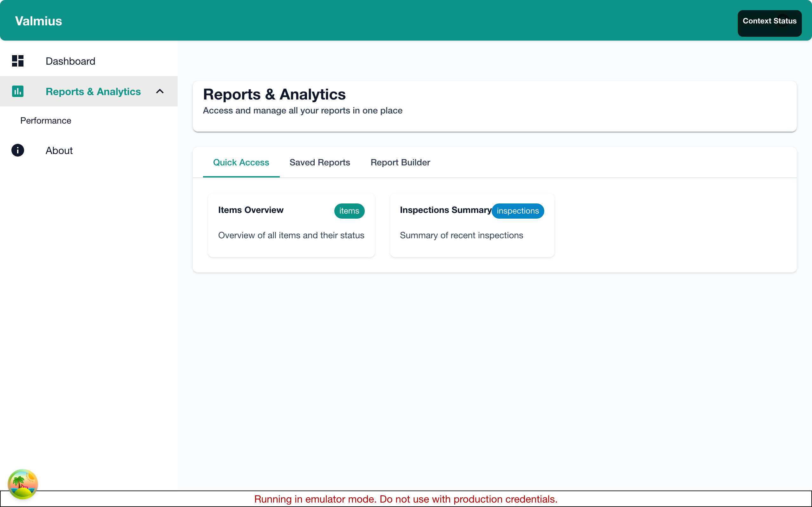The image size is (812, 507).
Task: Select Reports & Analytics in the navigation
Action: pos(93,91)
